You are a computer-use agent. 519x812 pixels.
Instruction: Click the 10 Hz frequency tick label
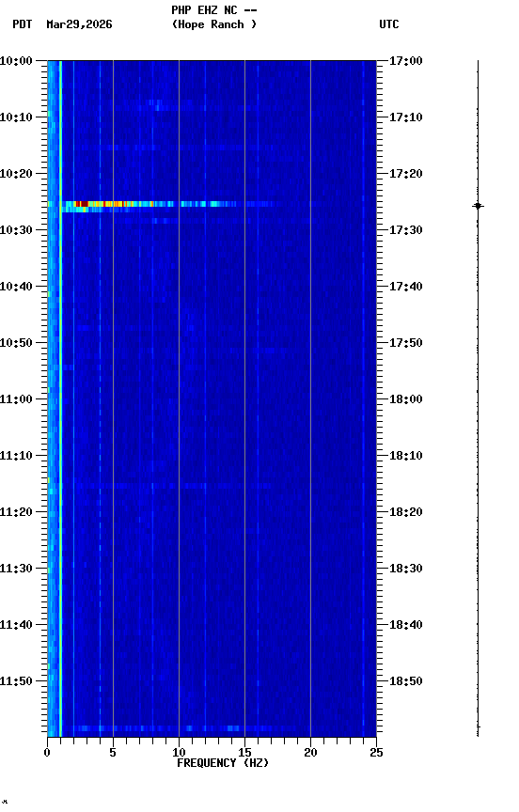(179, 754)
